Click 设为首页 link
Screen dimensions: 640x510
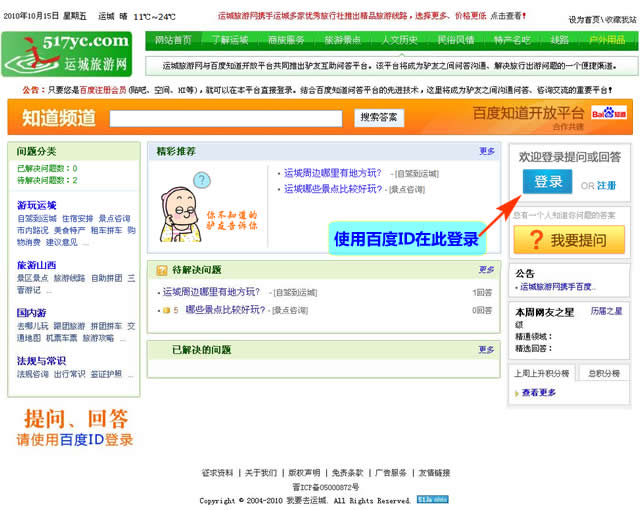584,19
